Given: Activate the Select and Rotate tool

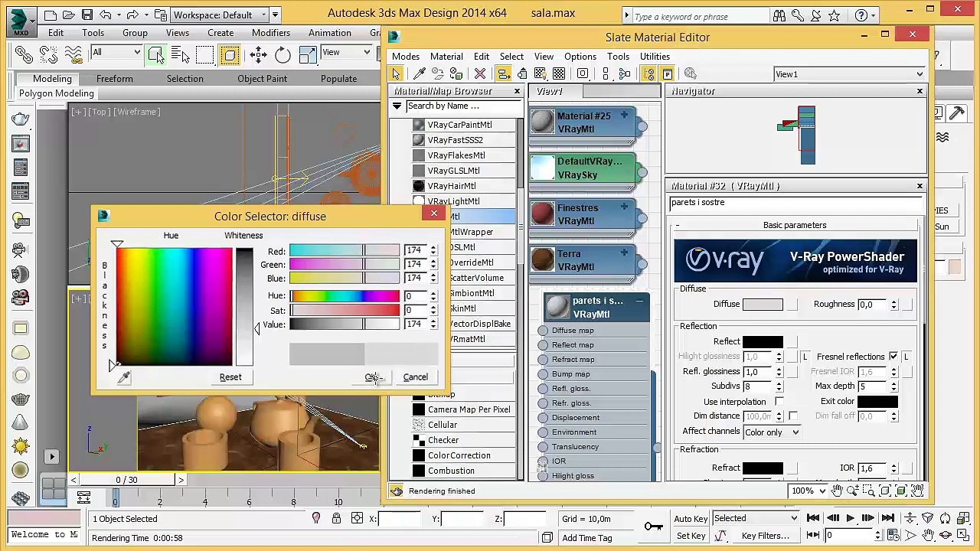Looking at the screenshot, I should [x=283, y=54].
